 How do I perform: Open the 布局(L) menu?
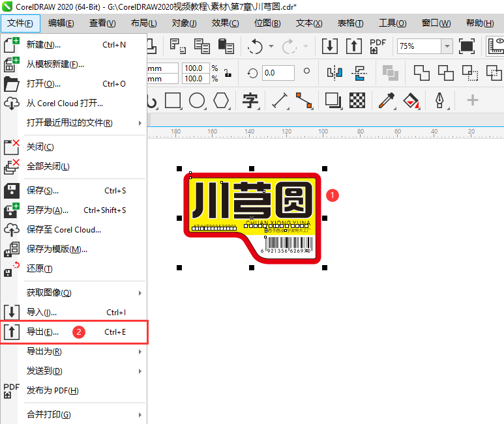143,23
